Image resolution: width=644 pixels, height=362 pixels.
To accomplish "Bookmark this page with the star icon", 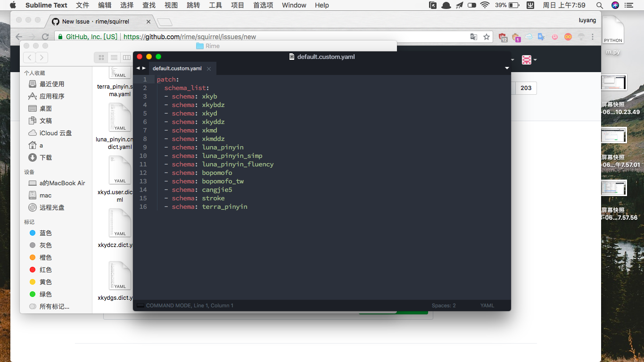I will pos(487,37).
